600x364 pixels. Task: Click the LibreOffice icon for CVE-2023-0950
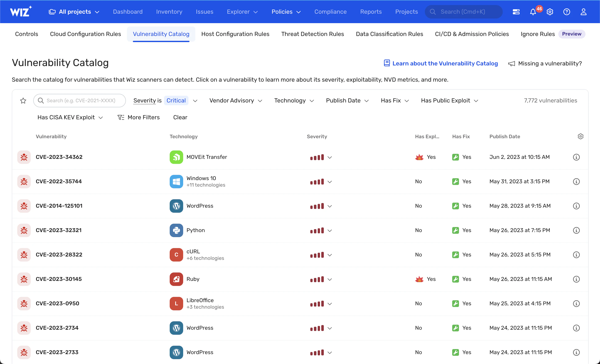click(x=177, y=304)
